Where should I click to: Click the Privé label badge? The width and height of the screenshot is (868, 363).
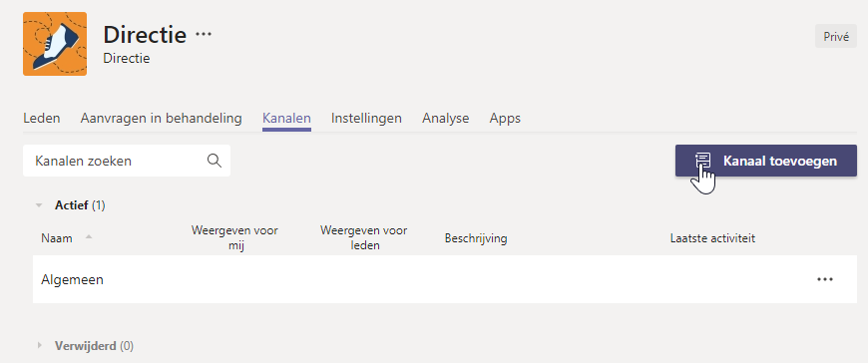pos(836,37)
